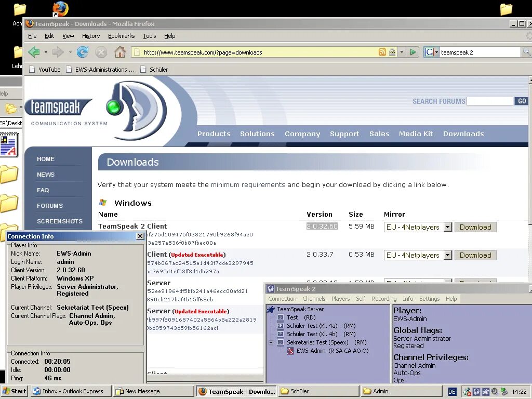Viewport: 532px width, 399px height.
Task: Open the Bookmarks menu in Firefox
Action: tap(121, 36)
